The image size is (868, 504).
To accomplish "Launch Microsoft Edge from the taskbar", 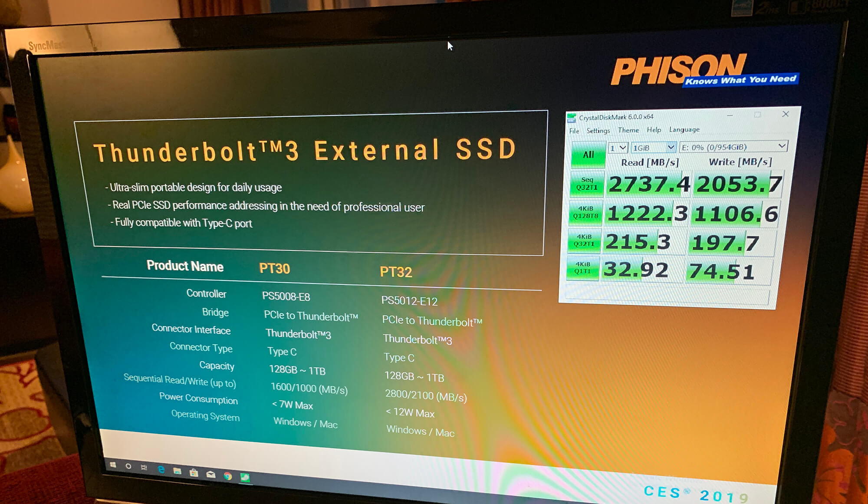I will (161, 469).
